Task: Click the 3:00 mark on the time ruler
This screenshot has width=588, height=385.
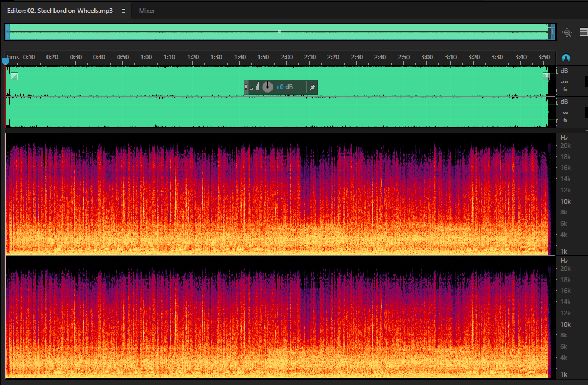Action: (427, 57)
